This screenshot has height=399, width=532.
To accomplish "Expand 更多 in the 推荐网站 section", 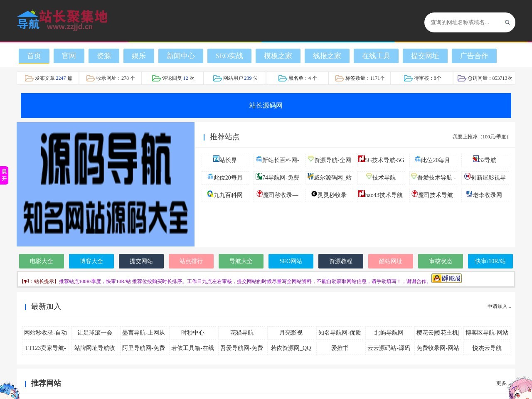I will click(x=503, y=383).
